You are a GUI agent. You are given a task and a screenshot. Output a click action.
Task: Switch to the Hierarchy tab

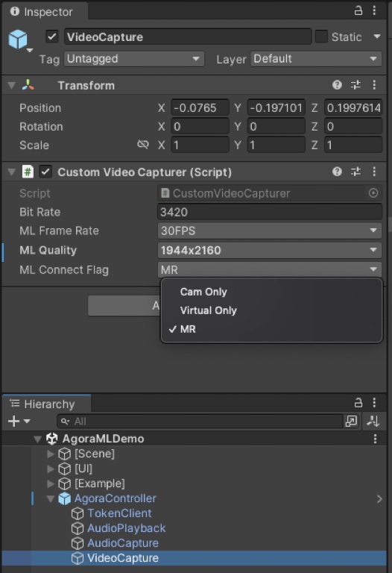[47, 404]
